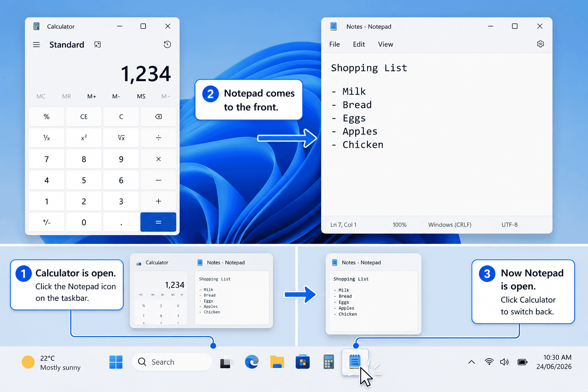
Task: Expand the memory list M dropdown
Action: [x=166, y=96]
